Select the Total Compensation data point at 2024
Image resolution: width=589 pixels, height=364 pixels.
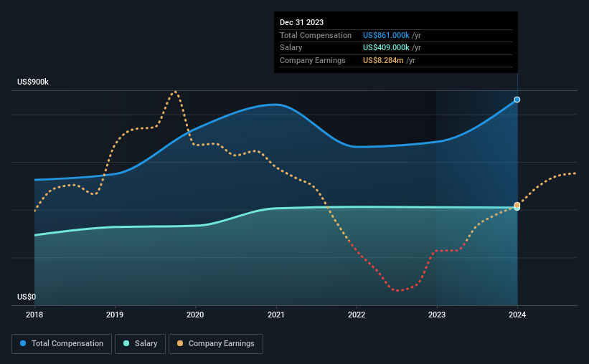tap(517, 100)
